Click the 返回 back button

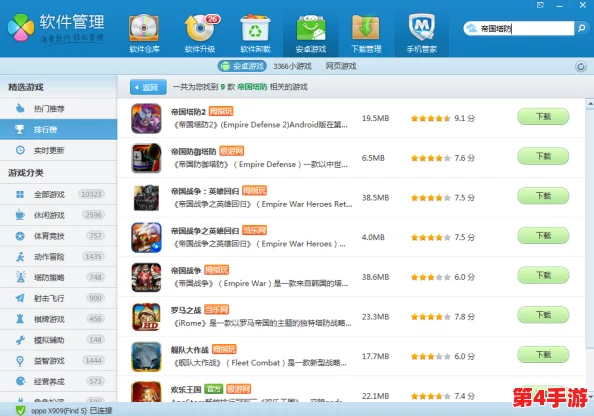(148, 87)
